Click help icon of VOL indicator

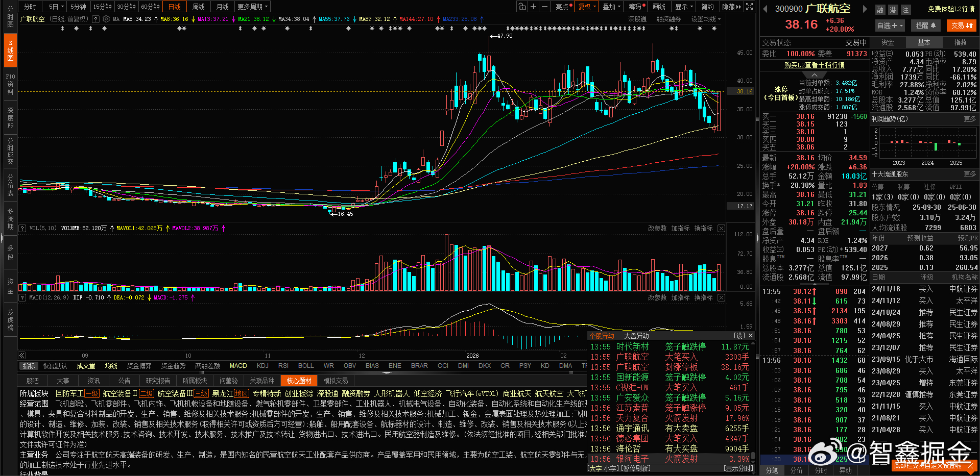(22, 229)
